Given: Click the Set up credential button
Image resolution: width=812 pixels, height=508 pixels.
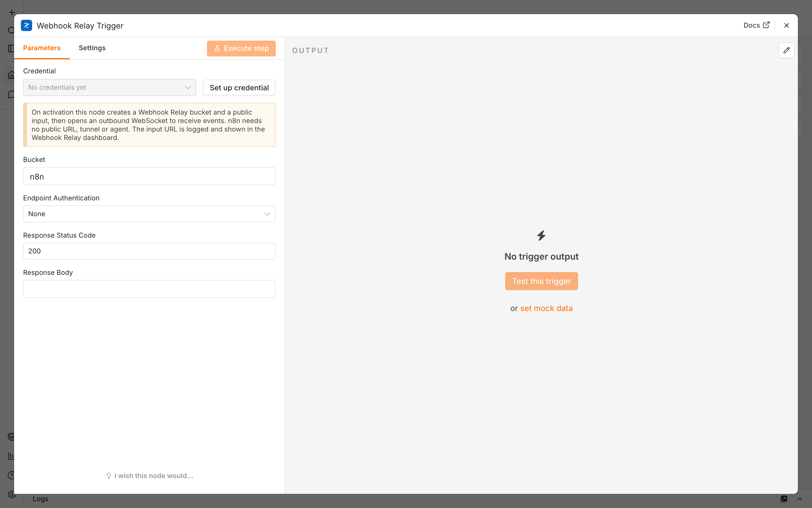Looking at the screenshot, I should pos(239,88).
